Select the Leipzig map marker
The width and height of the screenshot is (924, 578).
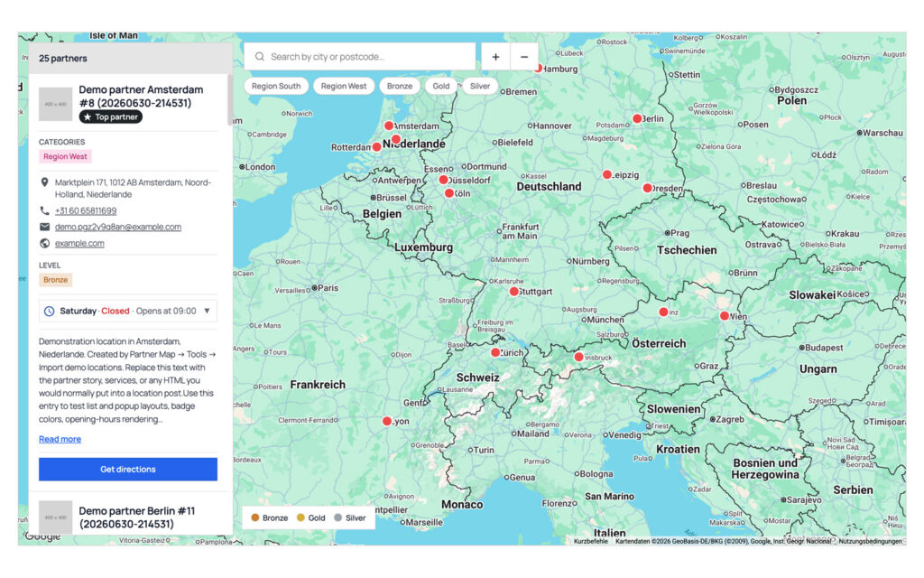pos(607,174)
